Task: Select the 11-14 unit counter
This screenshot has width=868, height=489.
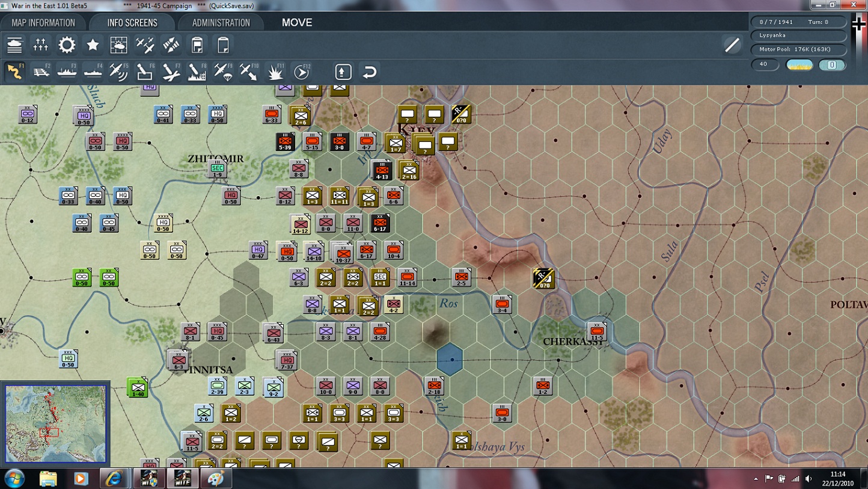Action: 407,277
